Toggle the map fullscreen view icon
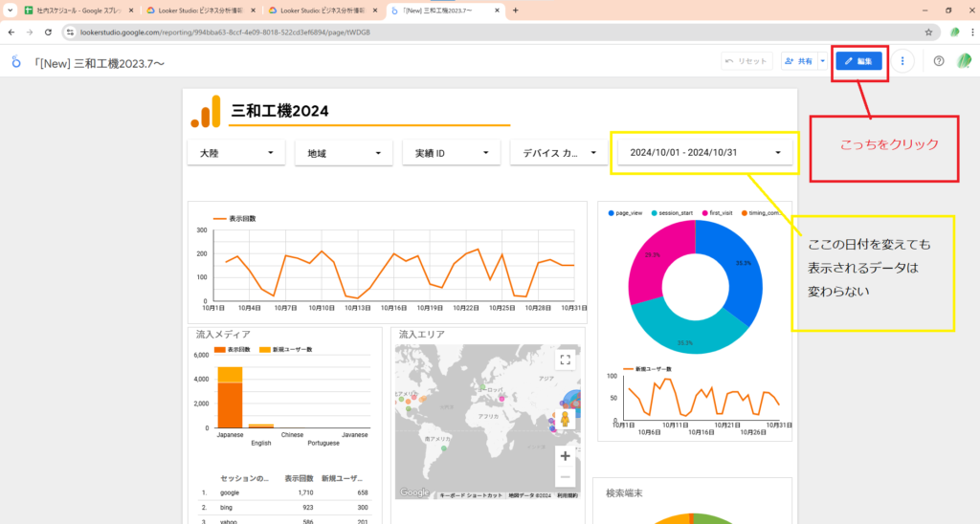This screenshot has width=980, height=524. click(565, 360)
